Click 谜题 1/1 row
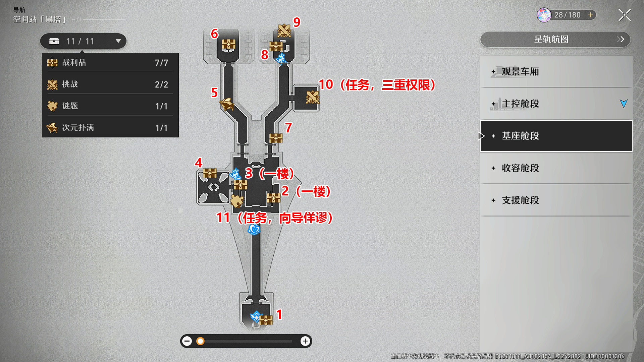644x362 pixels. (110, 106)
